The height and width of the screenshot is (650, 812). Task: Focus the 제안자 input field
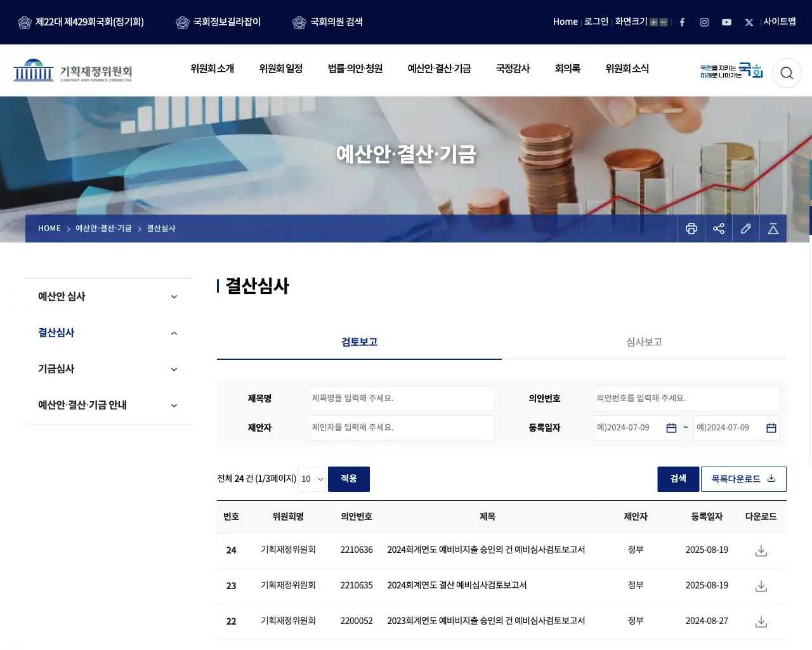click(402, 428)
